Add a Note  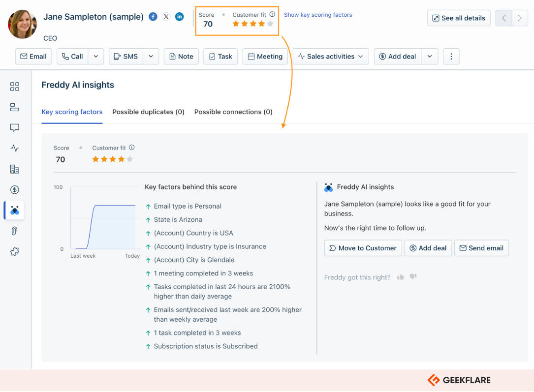point(182,57)
